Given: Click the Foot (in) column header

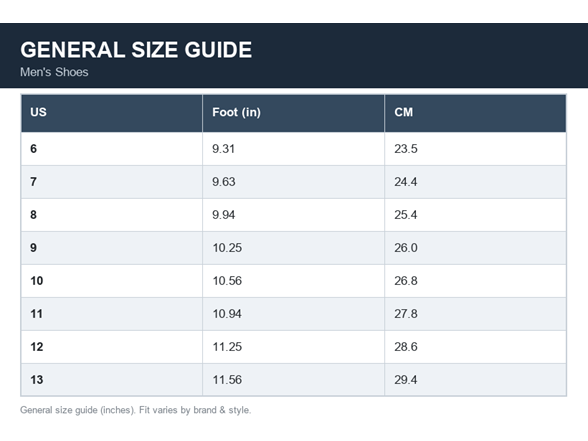Looking at the screenshot, I should tap(293, 113).
